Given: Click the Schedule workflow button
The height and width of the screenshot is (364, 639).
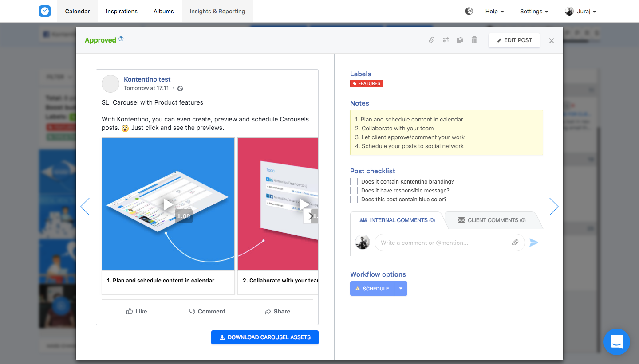Looking at the screenshot, I should pyautogui.click(x=372, y=289).
